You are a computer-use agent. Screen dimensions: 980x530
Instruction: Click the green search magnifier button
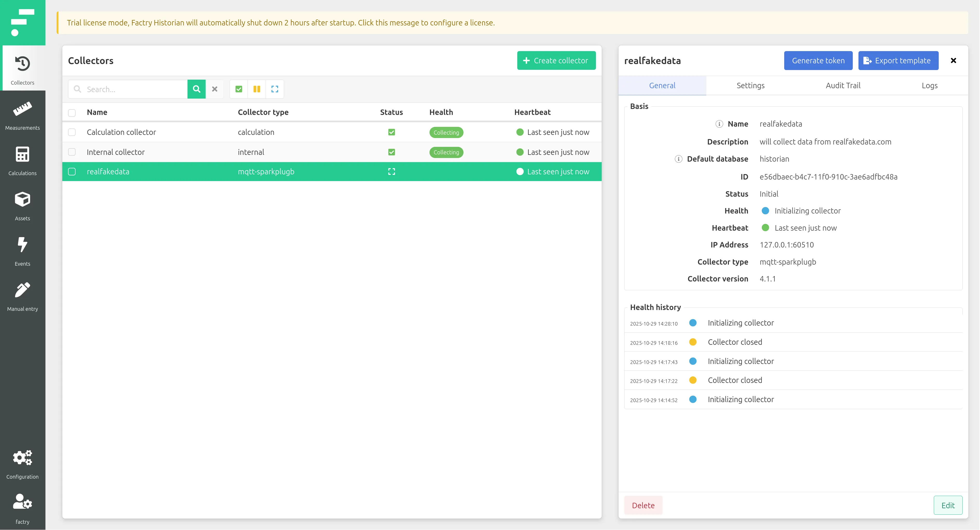coord(196,89)
